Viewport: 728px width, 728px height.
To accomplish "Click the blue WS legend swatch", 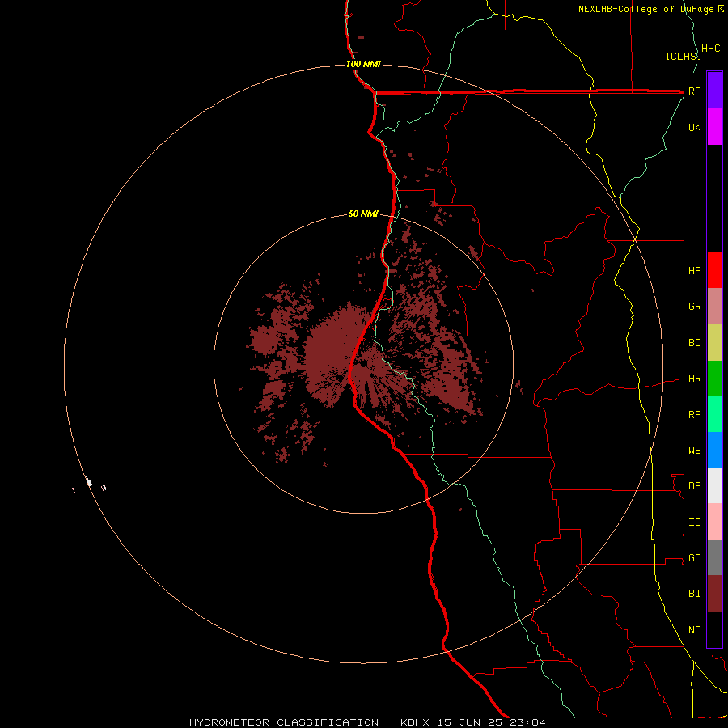I will [714, 450].
